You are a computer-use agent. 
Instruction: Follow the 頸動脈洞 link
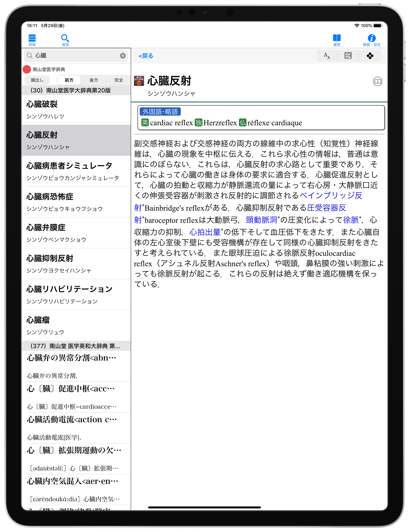(x=261, y=220)
